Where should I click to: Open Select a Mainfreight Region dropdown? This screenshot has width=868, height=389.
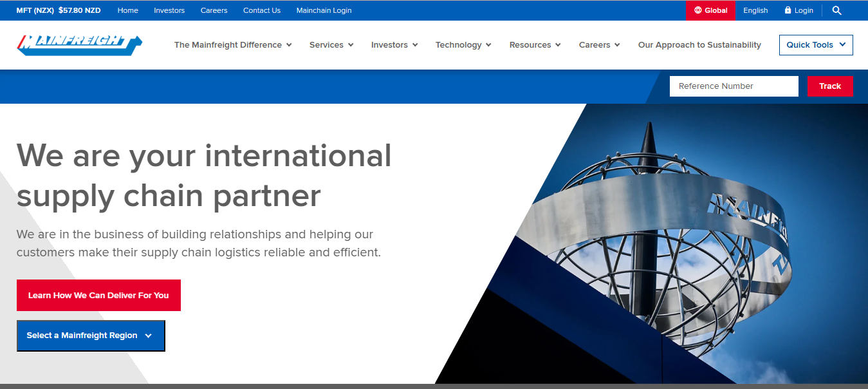click(91, 336)
